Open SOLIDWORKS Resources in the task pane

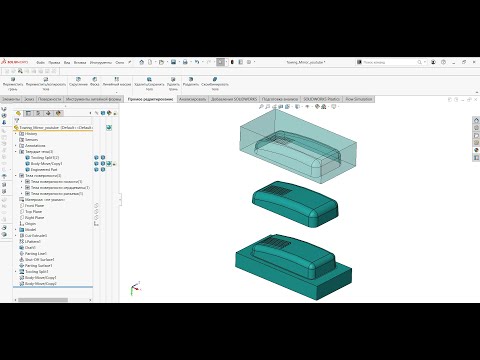[476, 121]
